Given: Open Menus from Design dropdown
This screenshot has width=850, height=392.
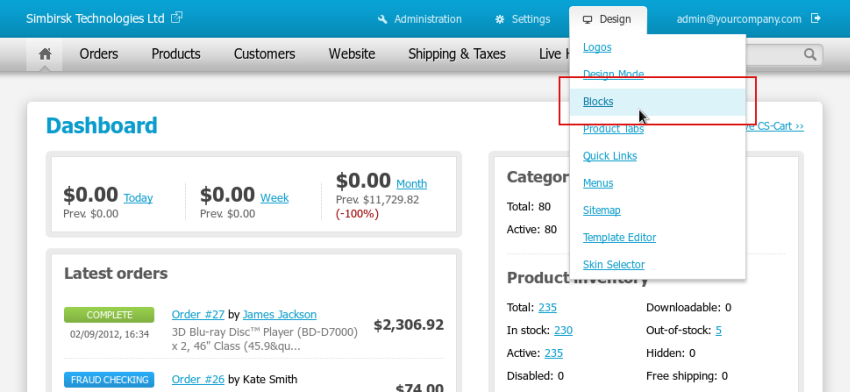Looking at the screenshot, I should pos(598,183).
